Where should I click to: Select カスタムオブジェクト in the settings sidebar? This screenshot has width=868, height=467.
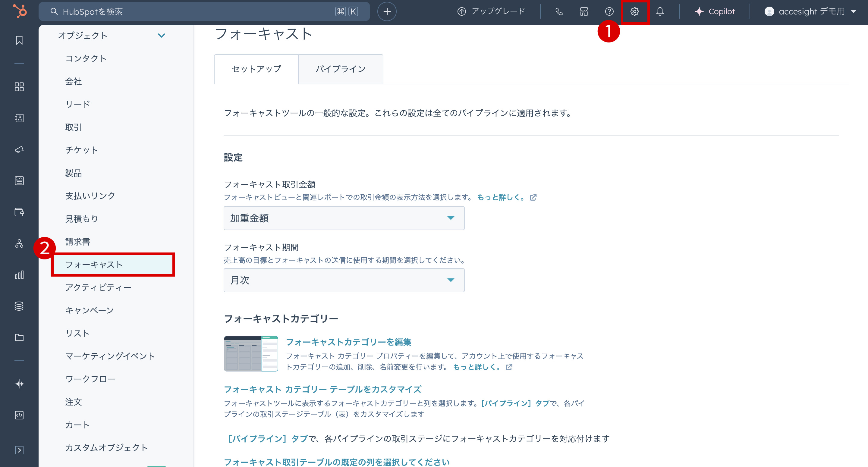point(106,448)
